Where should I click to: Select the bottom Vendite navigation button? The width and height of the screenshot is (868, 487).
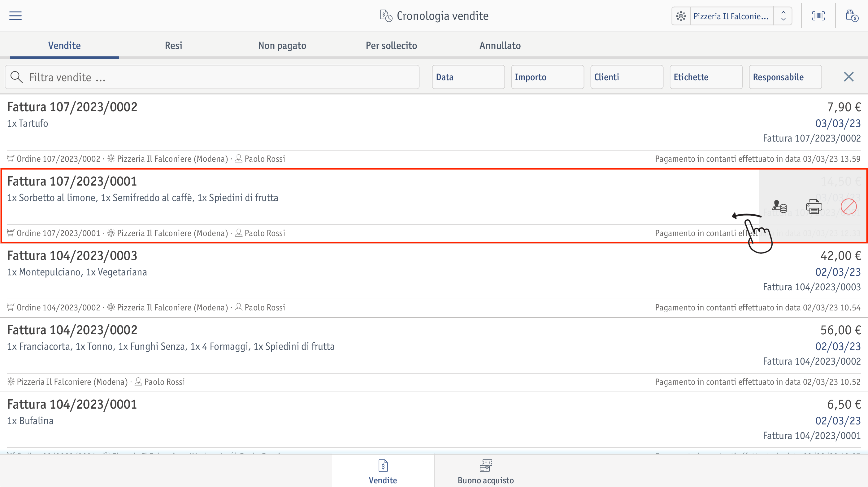[383, 471]
